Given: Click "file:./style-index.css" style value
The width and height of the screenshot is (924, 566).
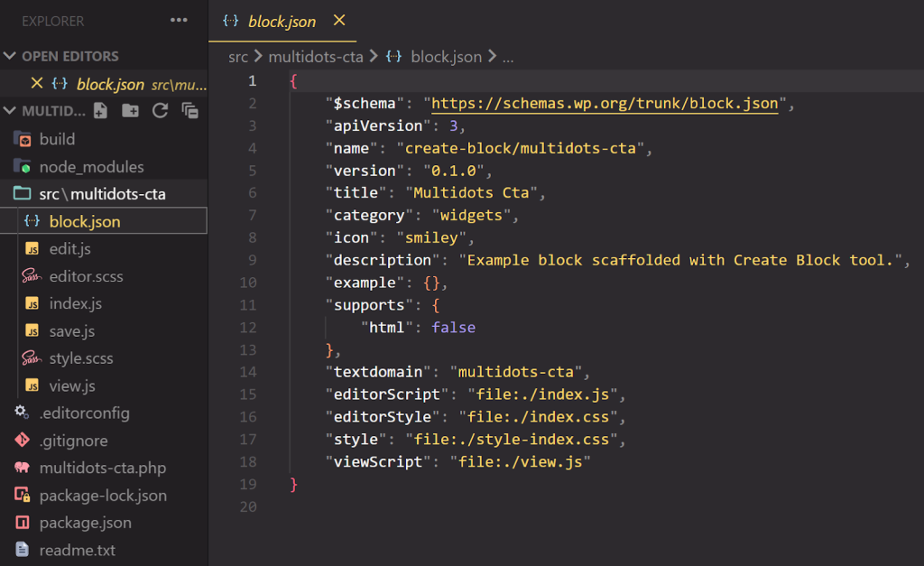Looking at the screenshot, I should click(x=512, y=440).
